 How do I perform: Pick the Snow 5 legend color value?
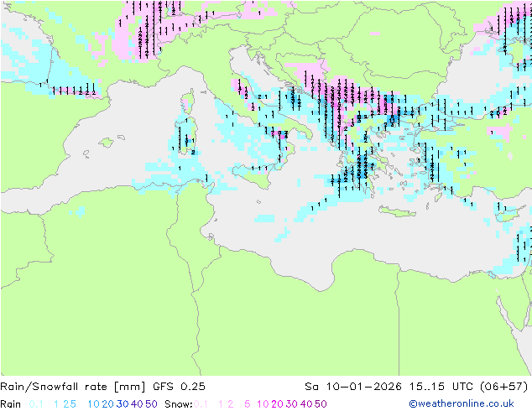pos(247,404)
